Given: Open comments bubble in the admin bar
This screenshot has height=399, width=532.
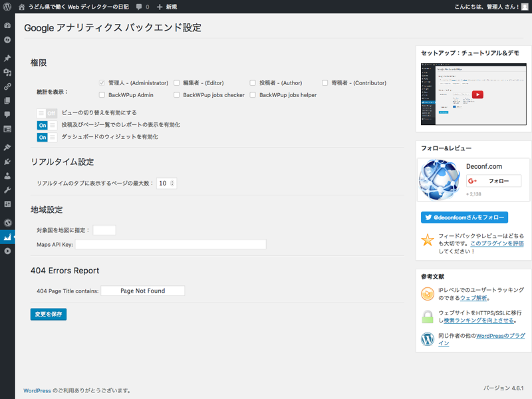Looking at the screenshot, I should pos(142,7).
